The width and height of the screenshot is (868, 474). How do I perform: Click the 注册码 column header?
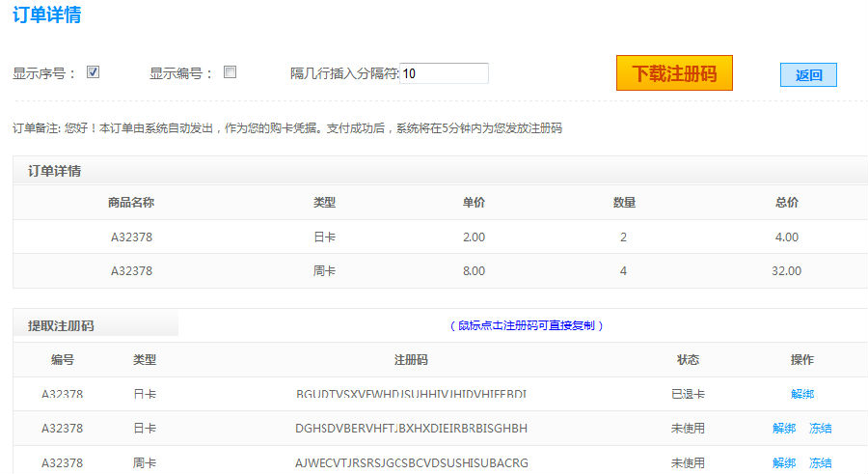tap(411, 360)
